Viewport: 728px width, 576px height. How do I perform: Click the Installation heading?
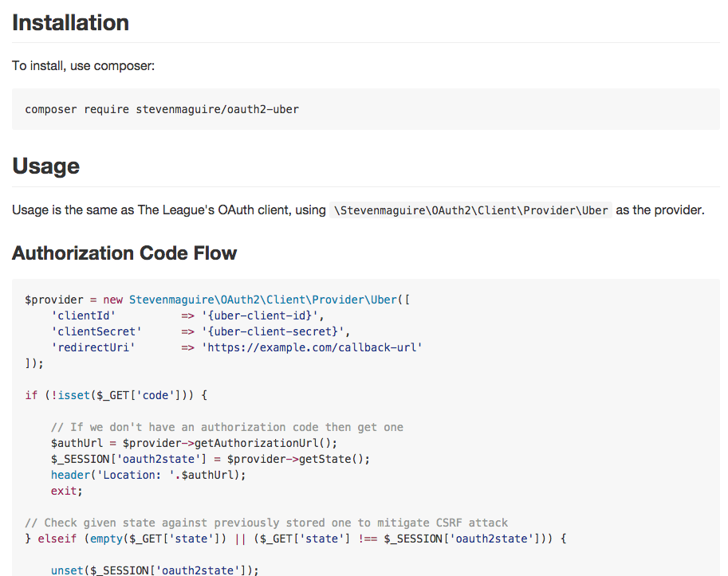point(71,23)
